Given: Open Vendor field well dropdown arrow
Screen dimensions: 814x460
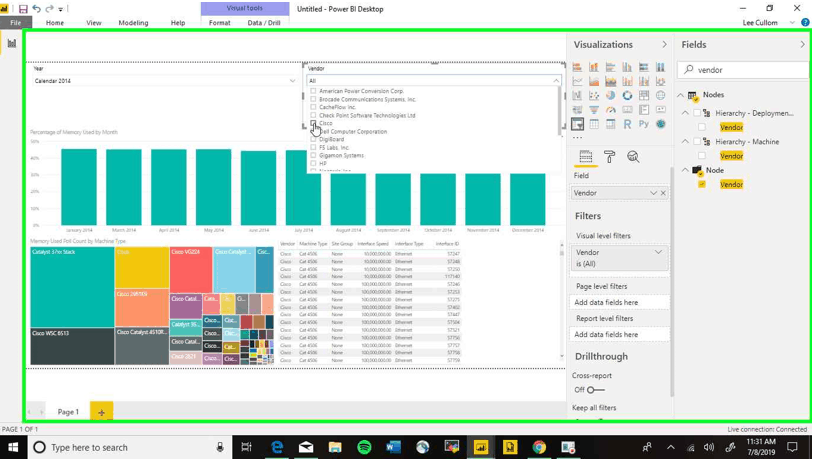Looking at the screenshot, I should [x=653, y=193].
